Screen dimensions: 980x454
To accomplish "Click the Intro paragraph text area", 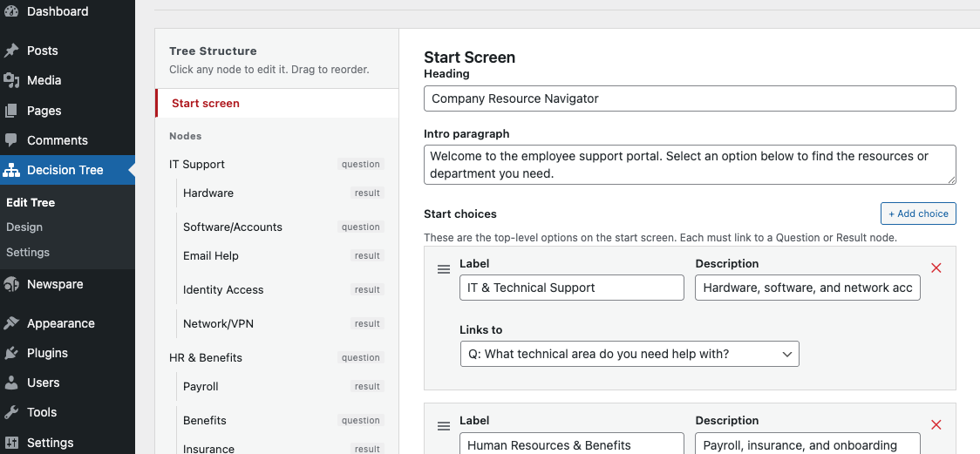I will [x=690, y=165].
